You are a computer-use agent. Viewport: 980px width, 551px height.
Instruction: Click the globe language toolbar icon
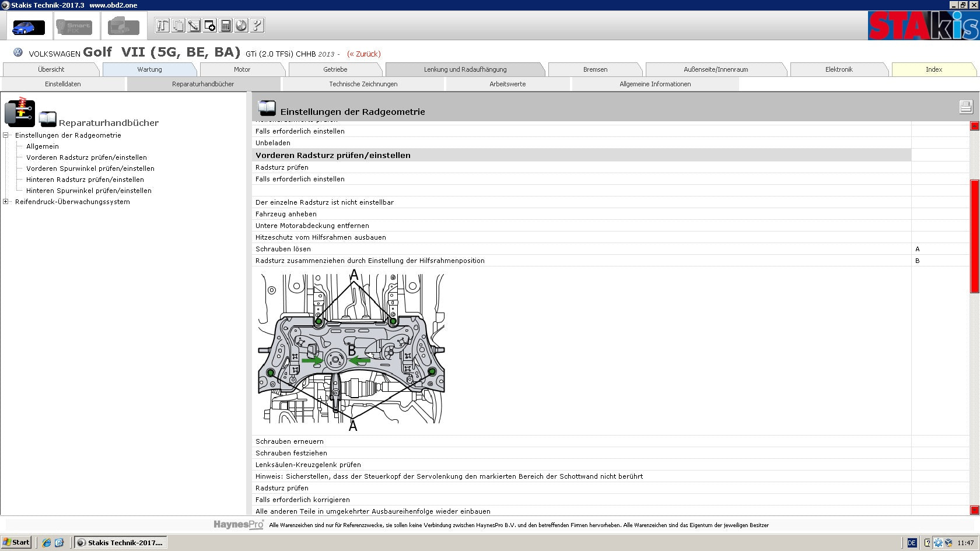tap(241, 25)
